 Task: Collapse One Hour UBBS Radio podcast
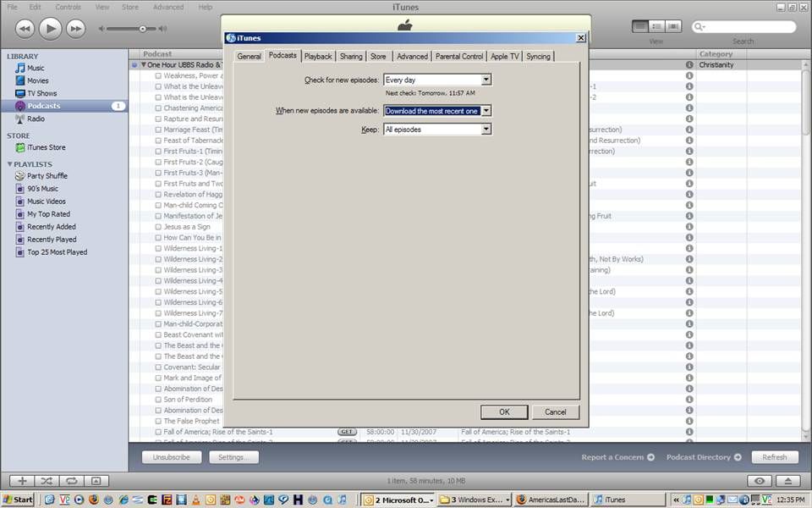tap(144, 65)
